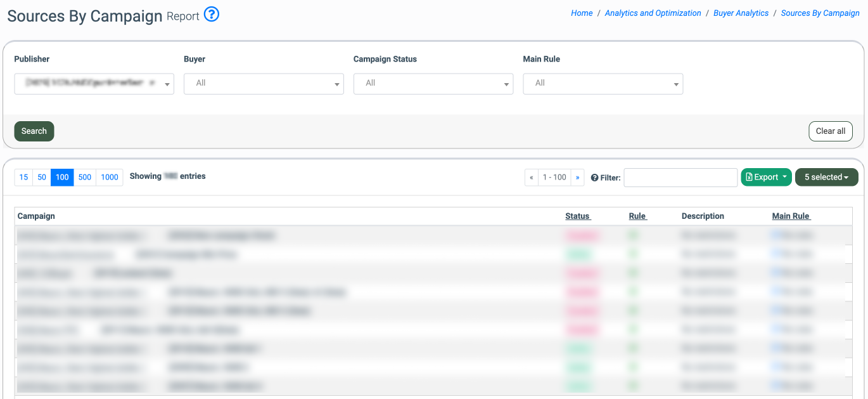868x399 pixels.
Task: Go to next page with » arrow
Action: [577, 178]
